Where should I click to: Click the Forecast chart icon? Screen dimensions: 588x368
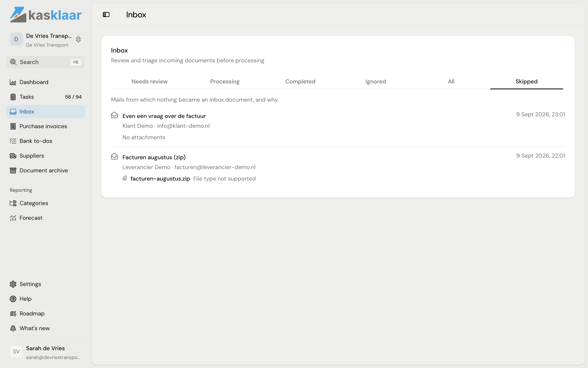point(13,218)
